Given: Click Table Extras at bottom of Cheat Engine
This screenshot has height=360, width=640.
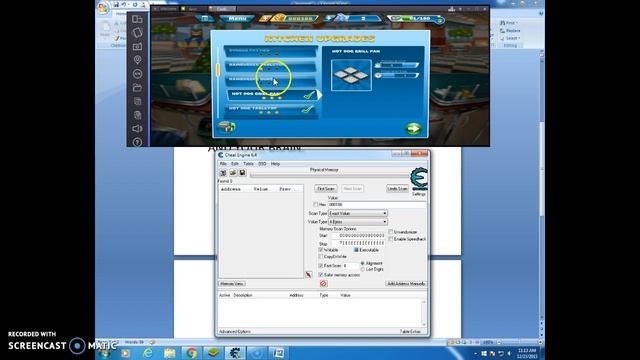Looking at the screenshot, I should pos(410,332).
